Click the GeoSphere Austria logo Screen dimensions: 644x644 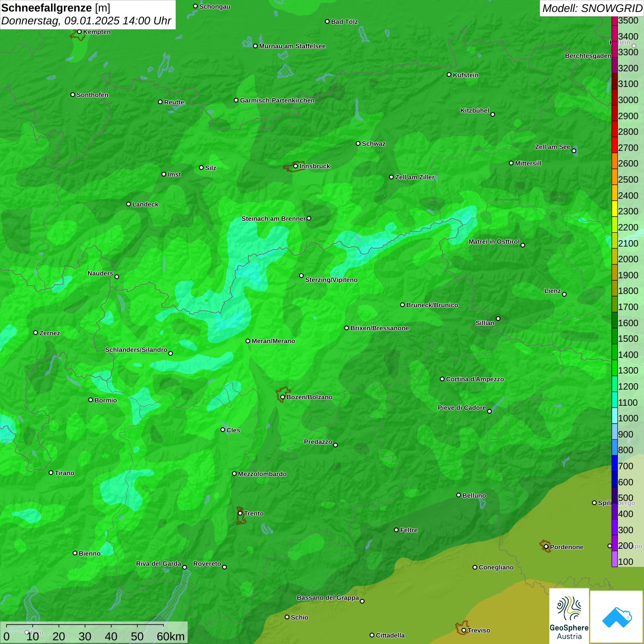coord(569,616)
